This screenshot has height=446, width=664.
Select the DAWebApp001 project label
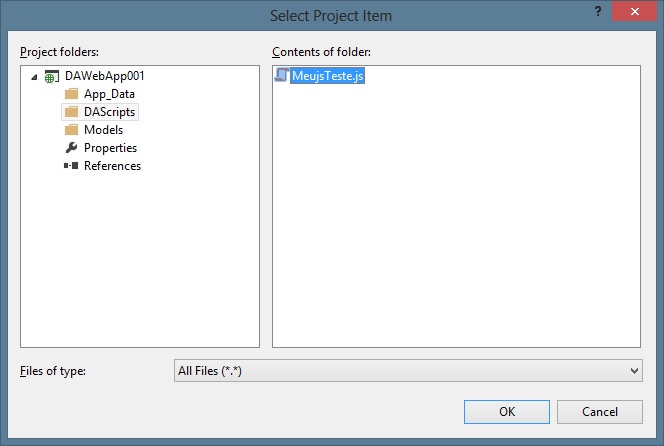[x=105, y=76]
